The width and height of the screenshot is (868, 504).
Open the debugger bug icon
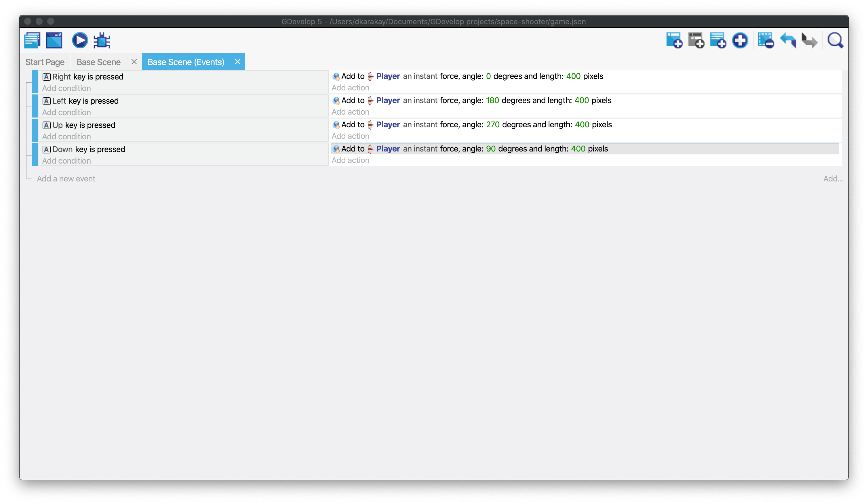(102, 40)
